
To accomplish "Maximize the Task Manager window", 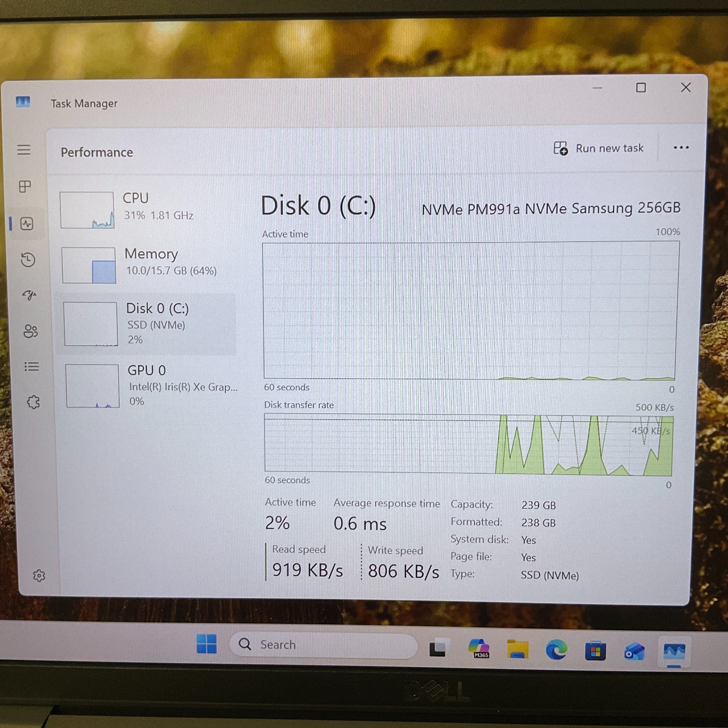I will [x=641, y=87].
